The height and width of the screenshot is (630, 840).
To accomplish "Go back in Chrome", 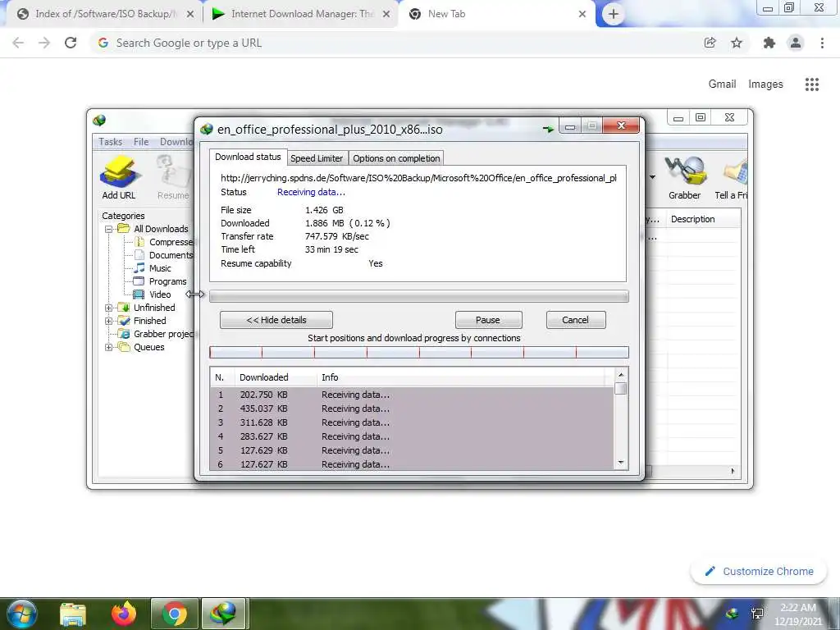I will point(18,43).
